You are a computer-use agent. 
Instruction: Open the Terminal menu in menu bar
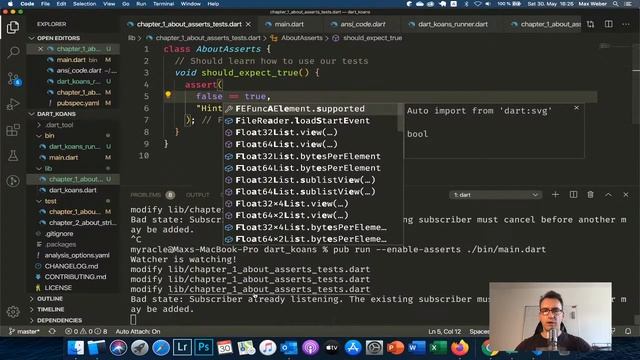pyautogui.click(x=163, y=4)
